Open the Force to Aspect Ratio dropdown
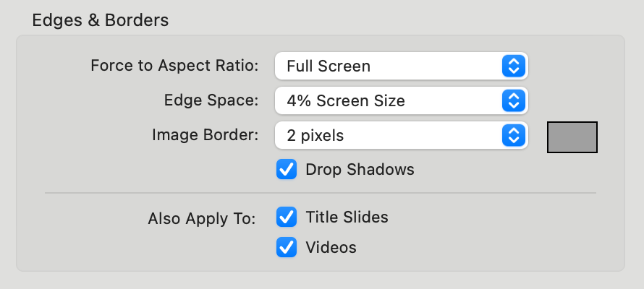 click(401, 66)
